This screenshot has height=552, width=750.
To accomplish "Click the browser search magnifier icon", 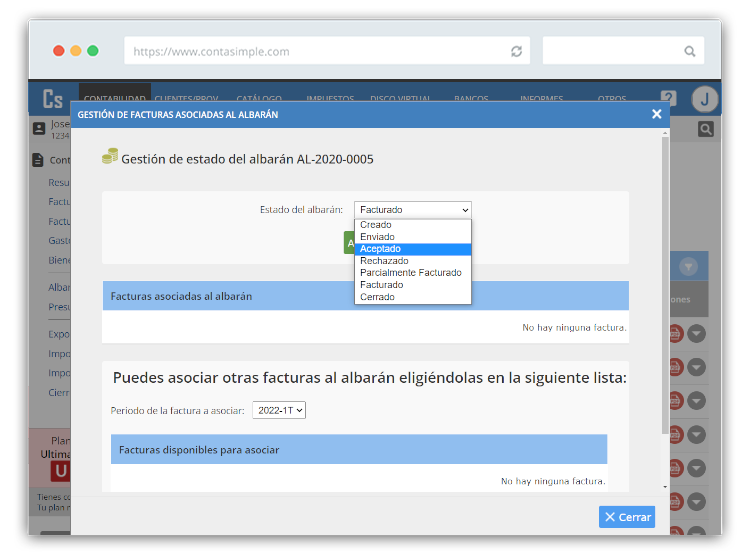I will (689, 51).
